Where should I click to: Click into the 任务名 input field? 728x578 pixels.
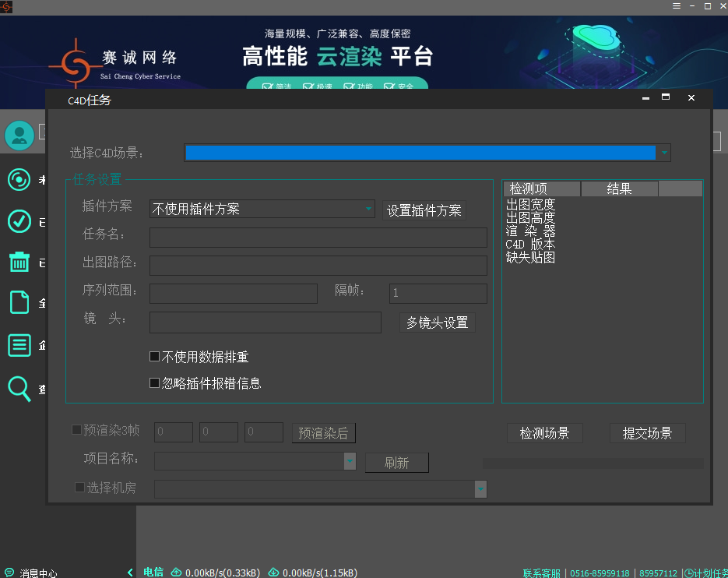[318, 238]
